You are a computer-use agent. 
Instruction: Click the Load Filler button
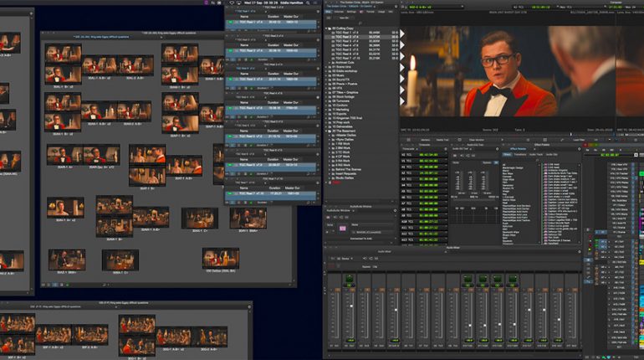coord(579,140)
